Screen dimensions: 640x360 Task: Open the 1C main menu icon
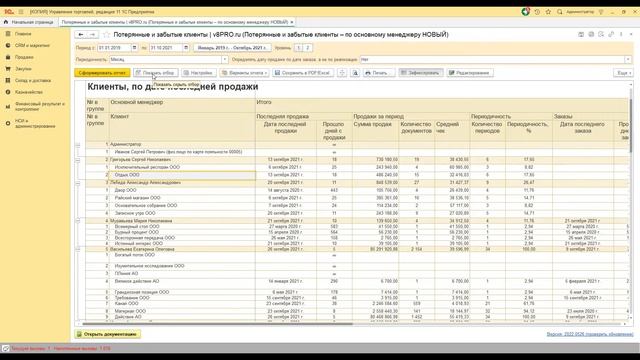(x=9, y=12)
